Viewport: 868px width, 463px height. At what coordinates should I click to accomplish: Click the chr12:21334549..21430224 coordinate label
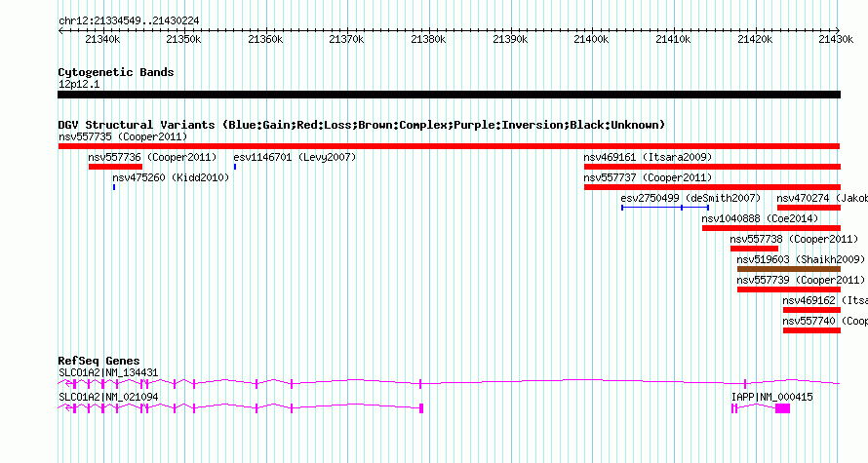pyautogui.click(x=129, y=20)
